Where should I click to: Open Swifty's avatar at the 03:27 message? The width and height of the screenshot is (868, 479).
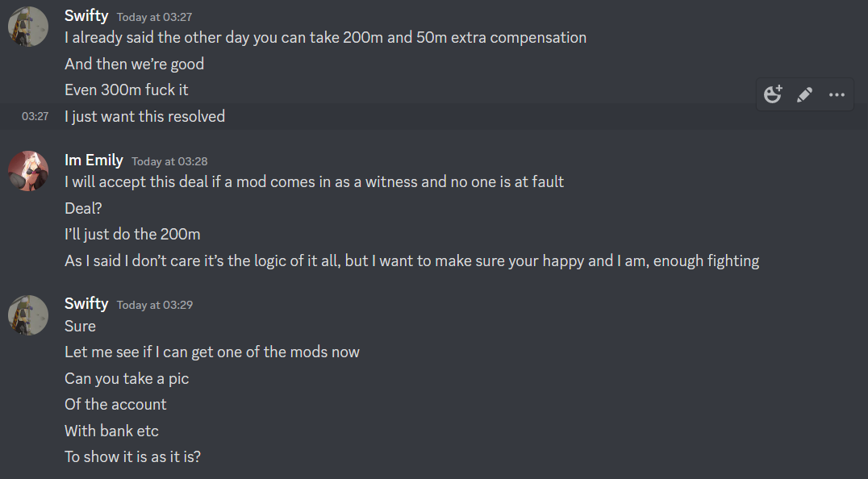click(x=28, y=27)
